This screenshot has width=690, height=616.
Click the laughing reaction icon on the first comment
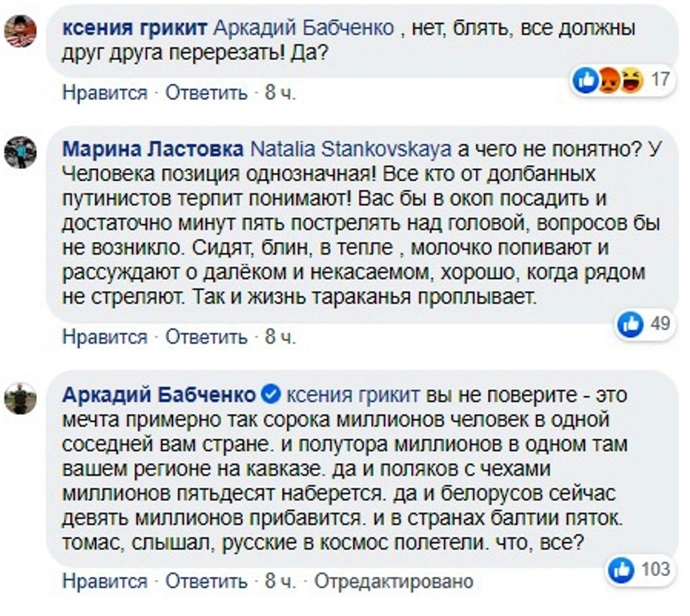(x=631, y=81)
